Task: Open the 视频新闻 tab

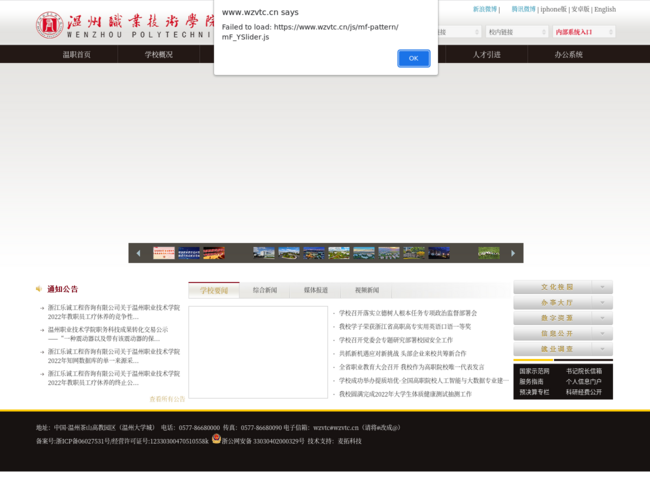Action: (367, 290)
